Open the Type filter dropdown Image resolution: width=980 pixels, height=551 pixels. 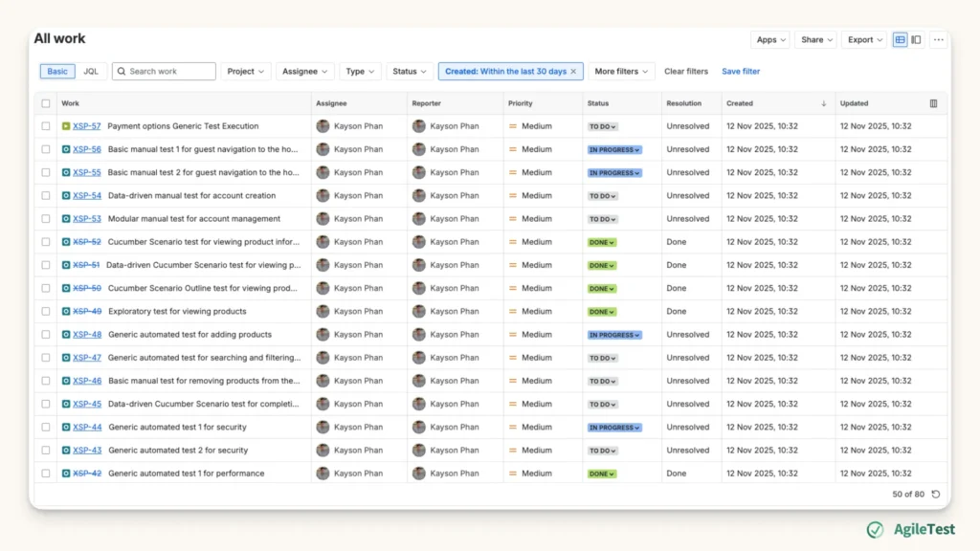point(360,72)
